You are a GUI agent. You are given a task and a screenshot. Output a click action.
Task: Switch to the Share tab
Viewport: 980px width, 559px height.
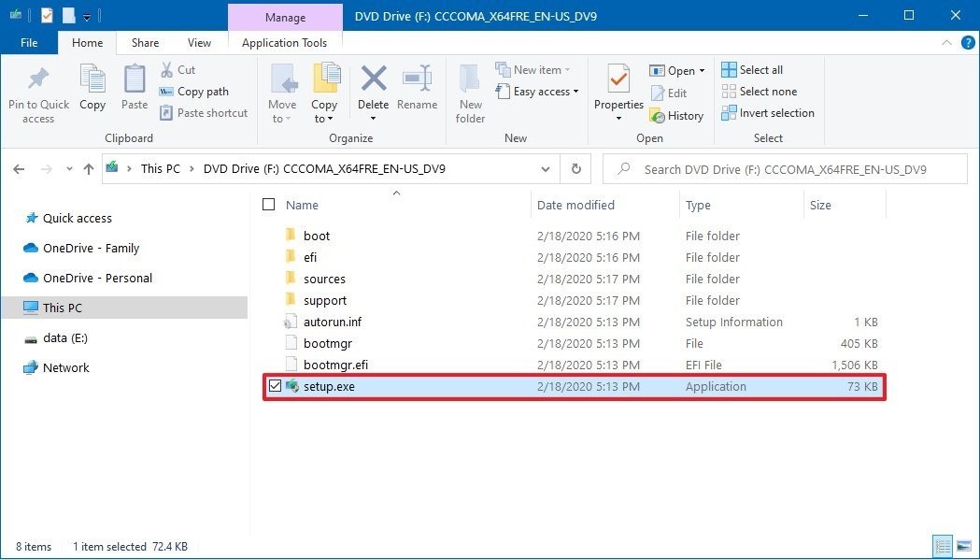145,42
